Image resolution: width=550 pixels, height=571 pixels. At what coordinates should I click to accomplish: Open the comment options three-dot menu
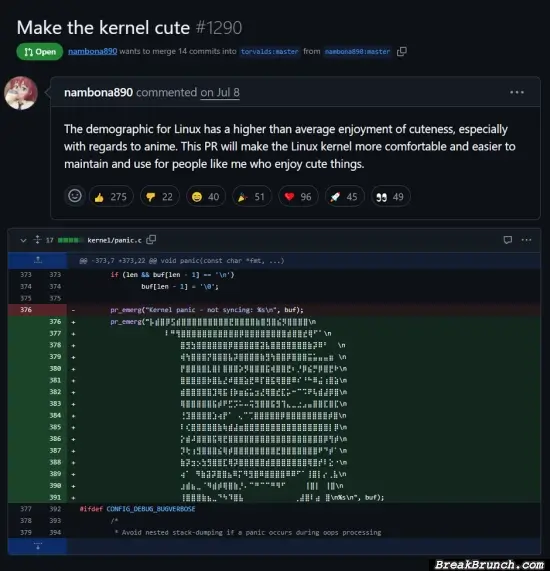pyautogui.click(x=516, y=92)
